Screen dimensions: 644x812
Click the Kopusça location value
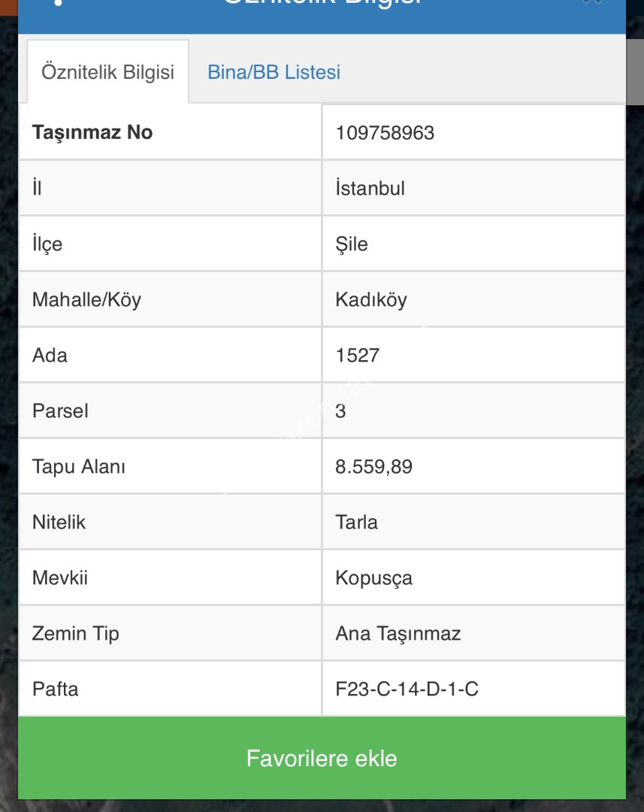[x=374, y=578]
